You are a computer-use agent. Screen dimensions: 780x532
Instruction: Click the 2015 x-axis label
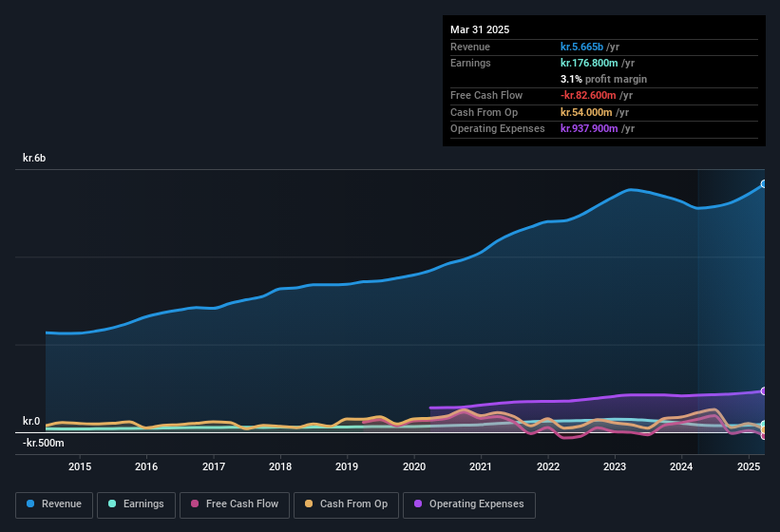click(x=80, y=466)
